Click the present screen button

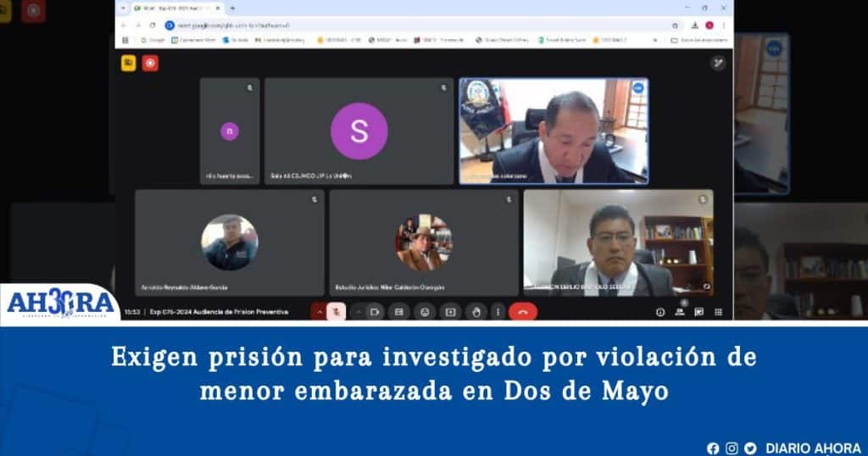pyautogui.click(x=450, y=312)
